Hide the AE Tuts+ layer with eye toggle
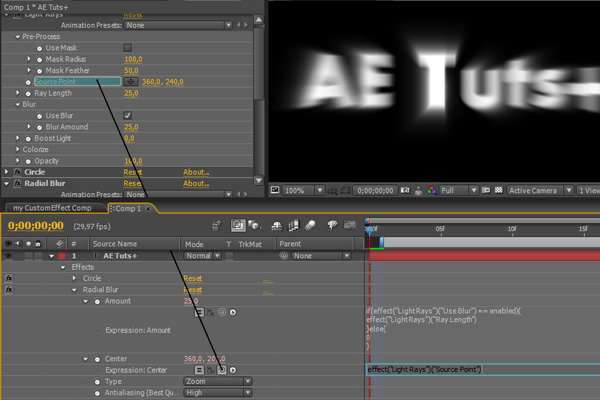Screen dimensions: 600x400 [8, 256]
